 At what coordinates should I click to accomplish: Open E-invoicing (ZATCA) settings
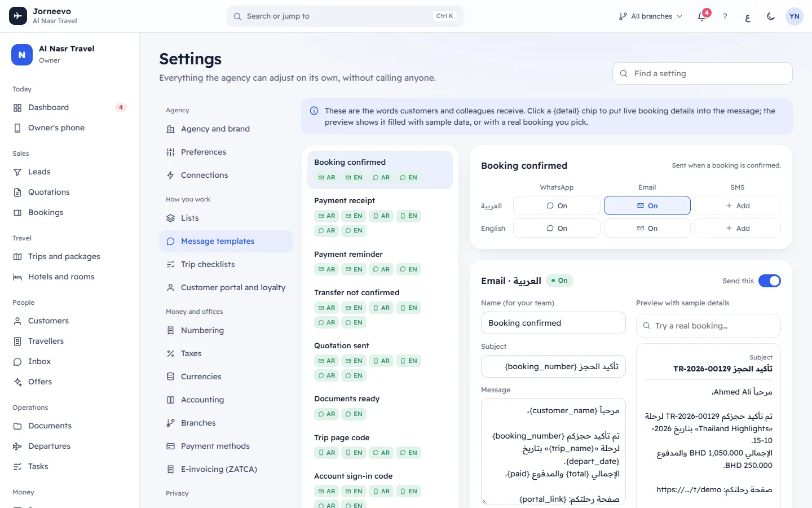226,470
